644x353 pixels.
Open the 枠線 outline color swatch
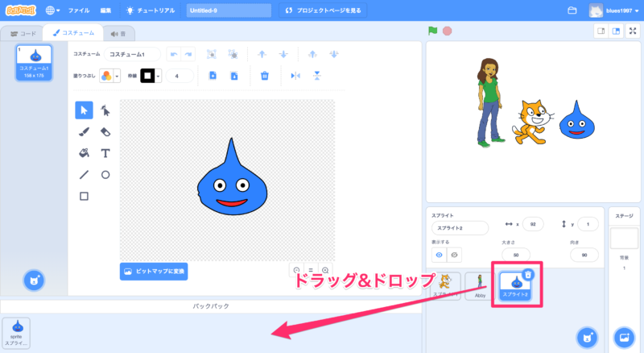point(149,76)
